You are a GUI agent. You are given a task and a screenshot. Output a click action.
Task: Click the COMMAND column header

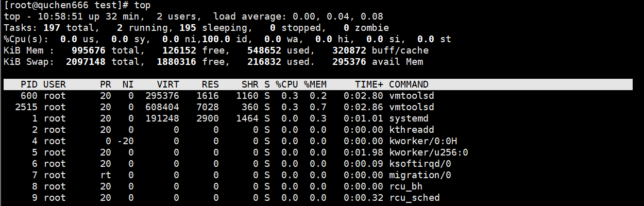click(x=409, y=84)
